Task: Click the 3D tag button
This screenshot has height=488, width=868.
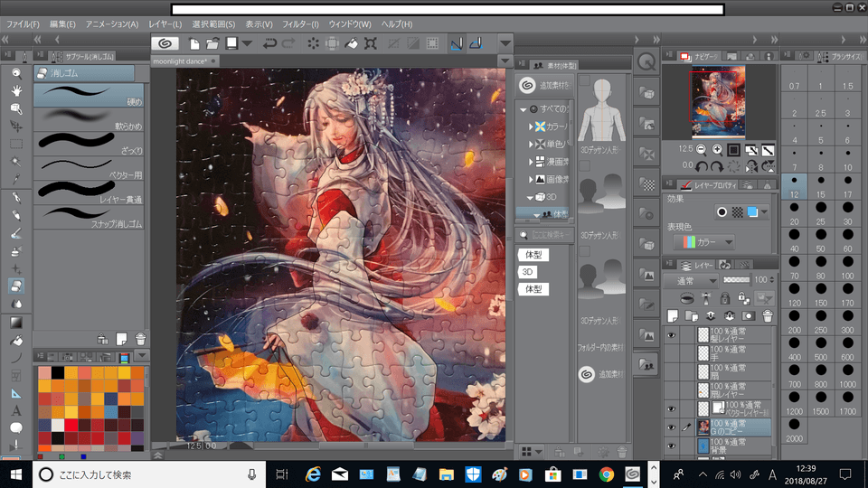Action: pos(527,271)
